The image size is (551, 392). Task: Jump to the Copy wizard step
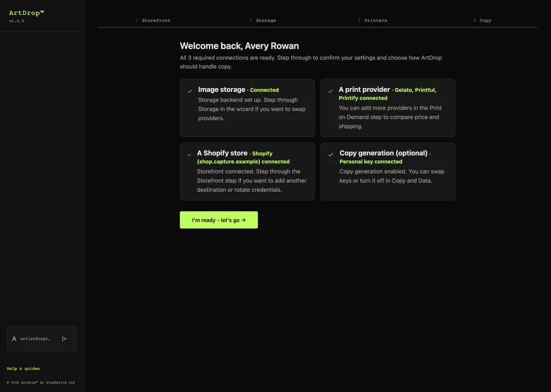[482, 20]
